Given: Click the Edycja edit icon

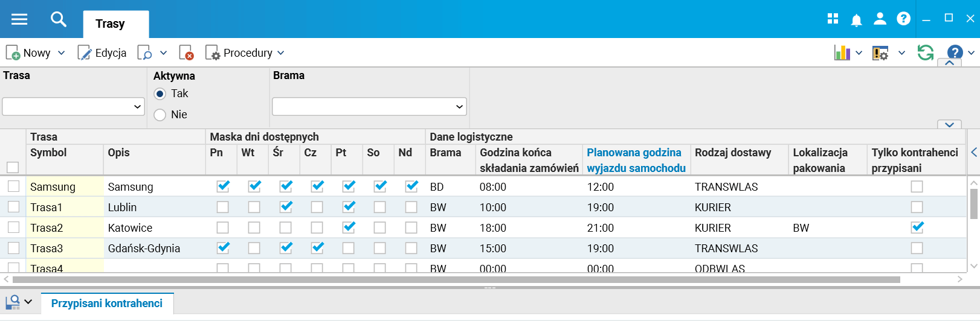Looking at the screenshot, I should point(85,53).
